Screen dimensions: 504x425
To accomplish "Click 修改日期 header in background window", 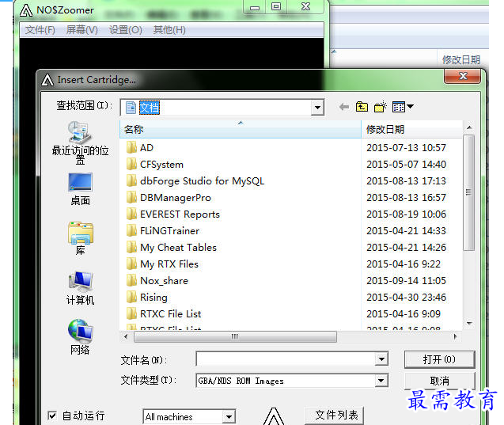I will pyautogui.click(x=461, y=60).
